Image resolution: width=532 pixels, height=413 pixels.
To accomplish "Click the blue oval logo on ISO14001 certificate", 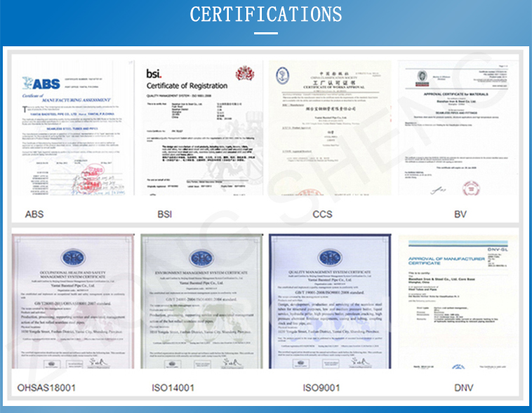I will tap(201, 259).
